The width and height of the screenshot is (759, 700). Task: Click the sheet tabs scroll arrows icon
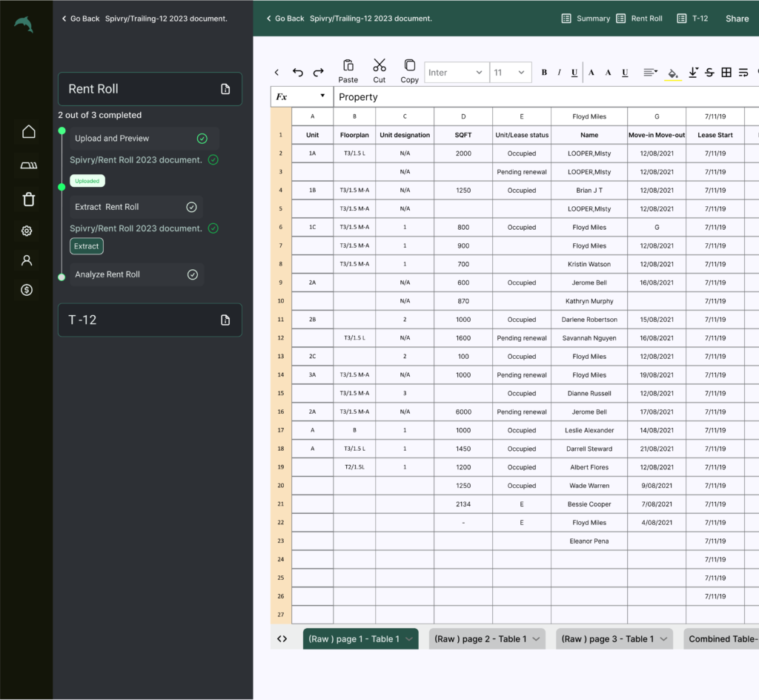point(282,639)
